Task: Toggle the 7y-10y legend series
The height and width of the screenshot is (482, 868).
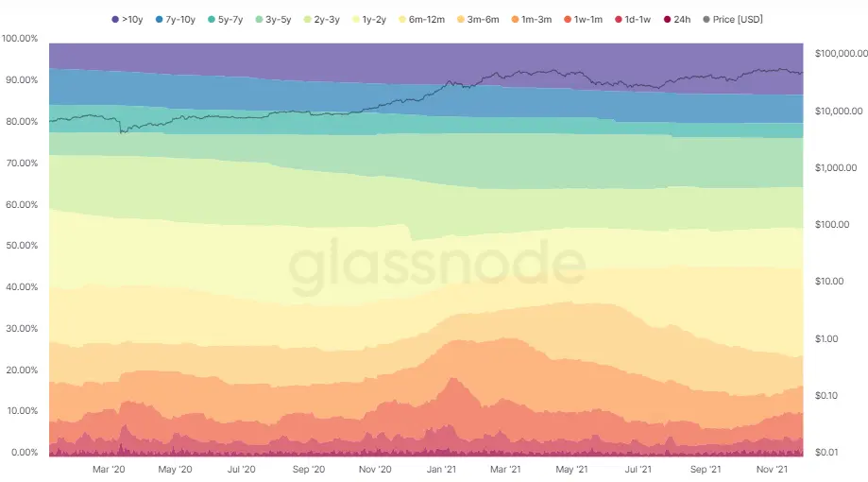Action: (x=176, y=20)
